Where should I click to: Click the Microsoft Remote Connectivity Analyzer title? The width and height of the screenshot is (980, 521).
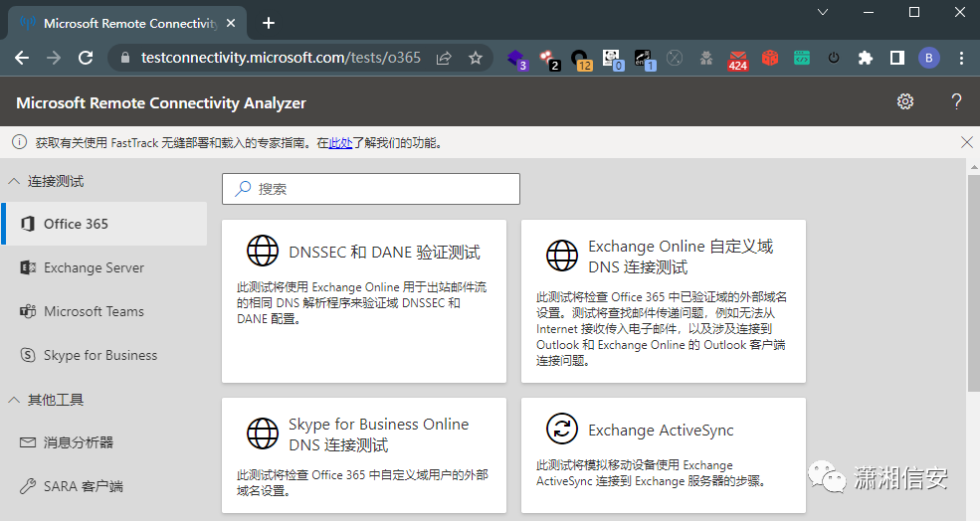(x=161, y=103)
